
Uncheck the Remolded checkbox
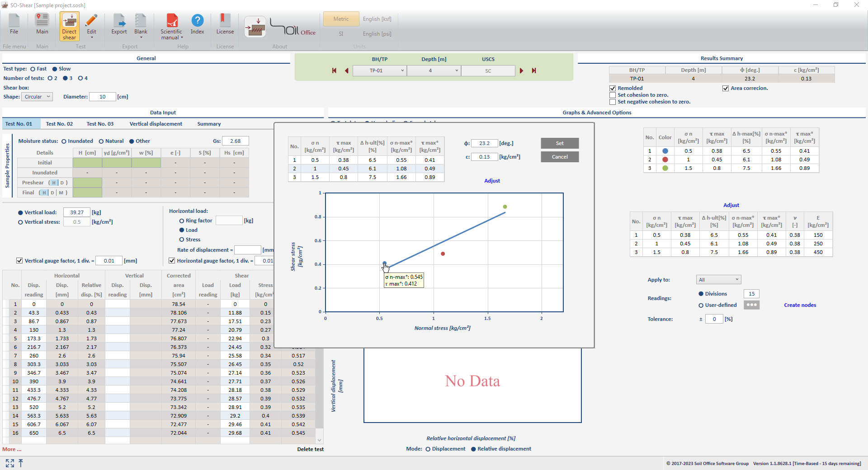tap(613, 88)
